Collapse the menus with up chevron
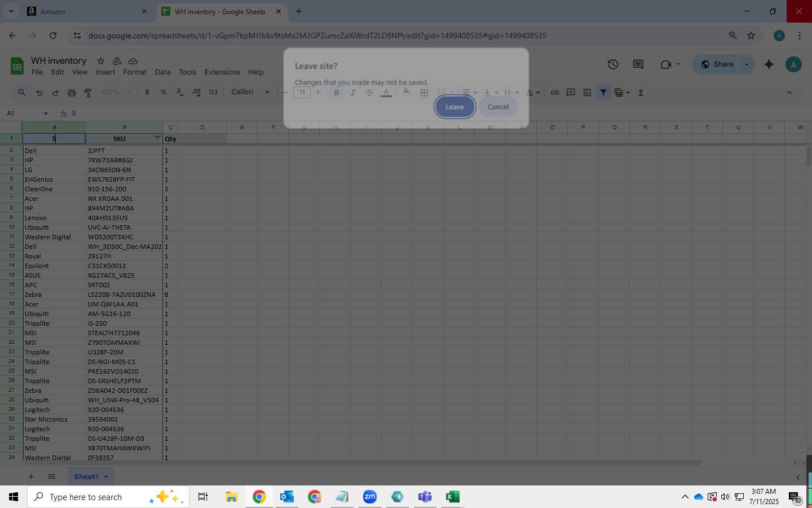This screenshot has width=812, height=508. point(789,93)
